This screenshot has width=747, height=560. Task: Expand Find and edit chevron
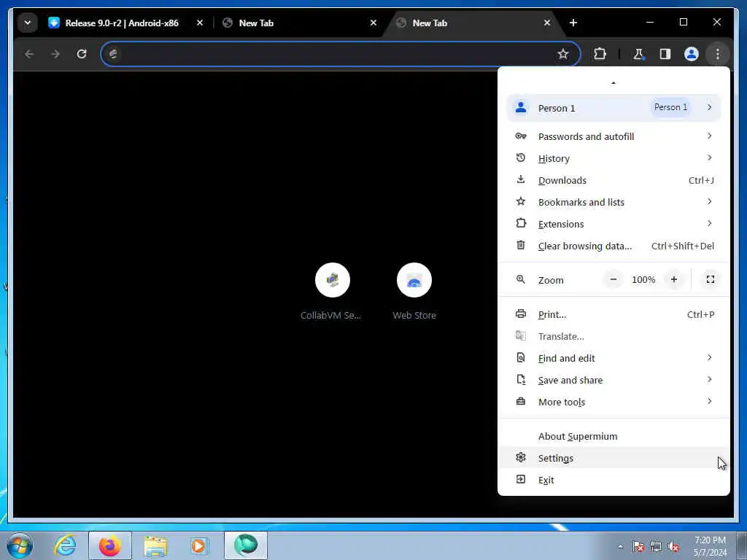709,358
